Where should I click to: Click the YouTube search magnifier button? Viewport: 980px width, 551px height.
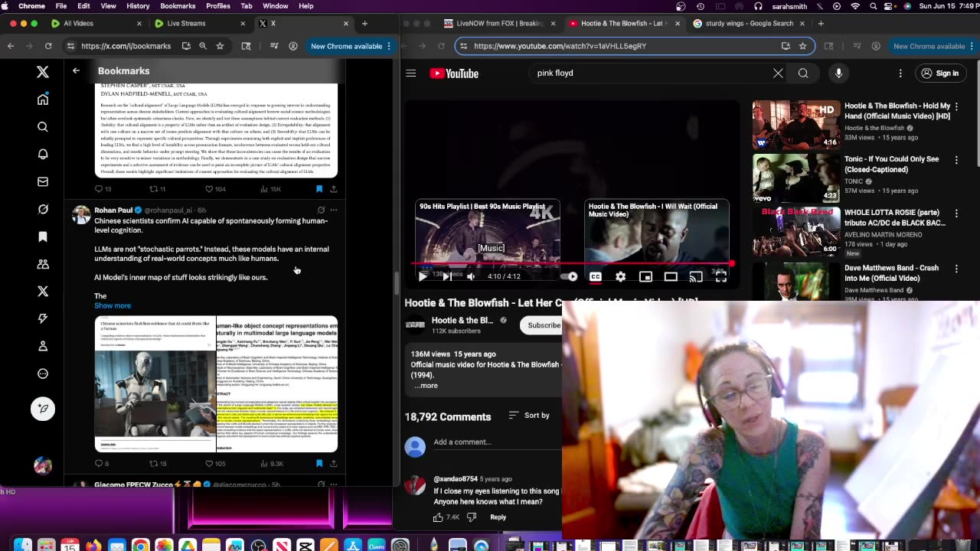803,73
